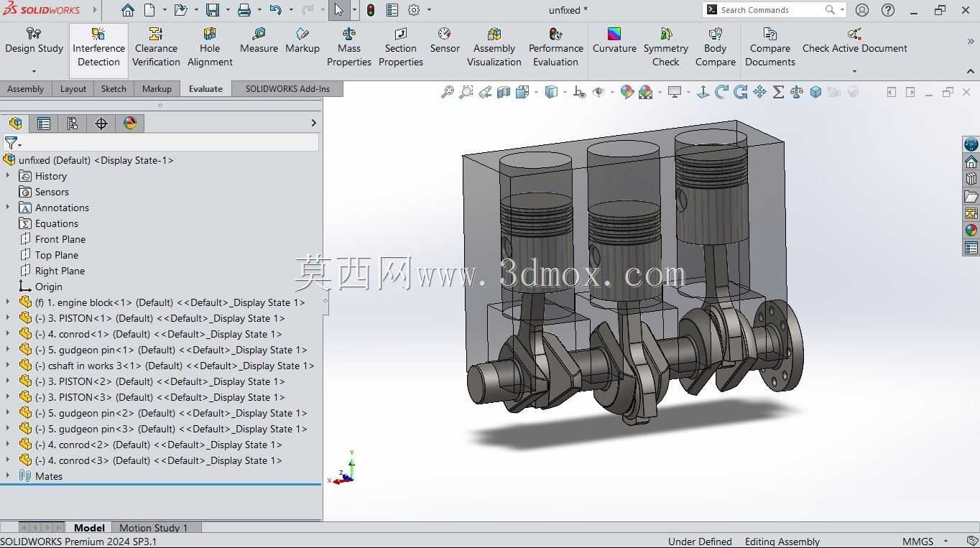Select the FeatureManager Design Tree tab
The height and width of the screenshot is (548, 980).
16,124
